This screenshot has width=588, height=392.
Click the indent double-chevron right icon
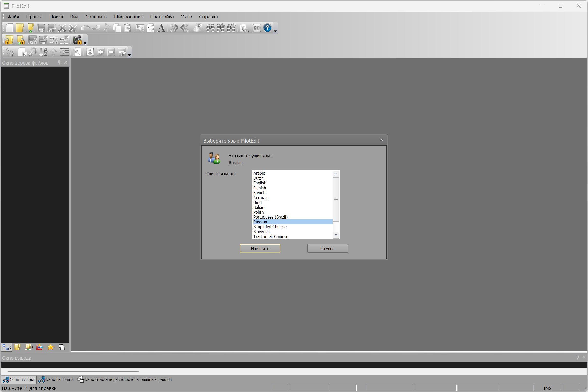pyautogui.click(x=174, y=28)
